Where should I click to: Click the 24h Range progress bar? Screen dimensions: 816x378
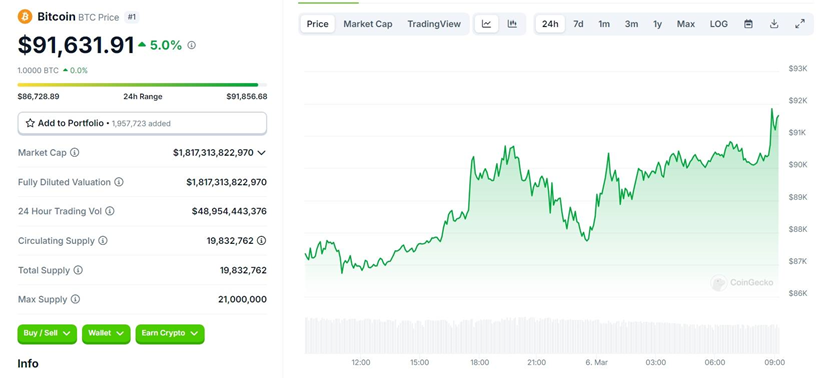coord(142,85)
